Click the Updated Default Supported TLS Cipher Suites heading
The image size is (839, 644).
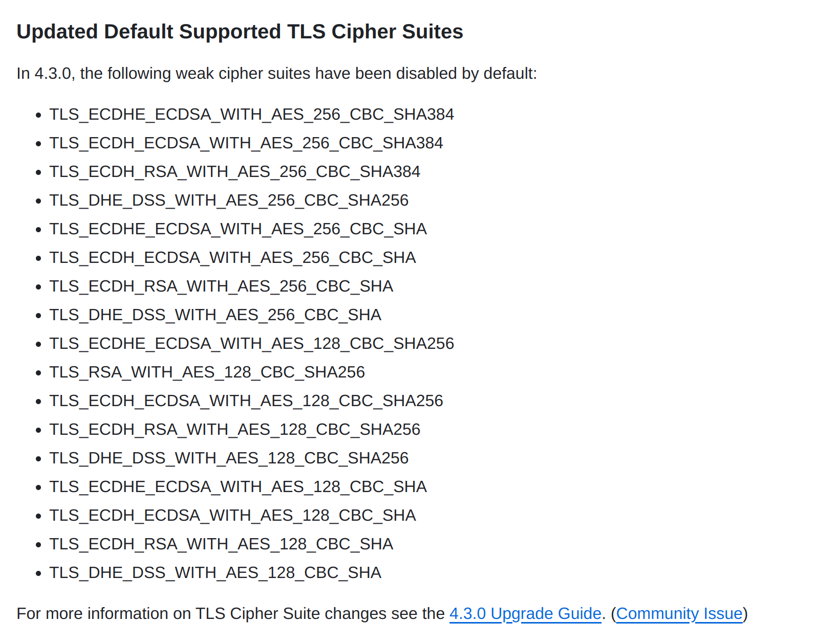[240, 32]
